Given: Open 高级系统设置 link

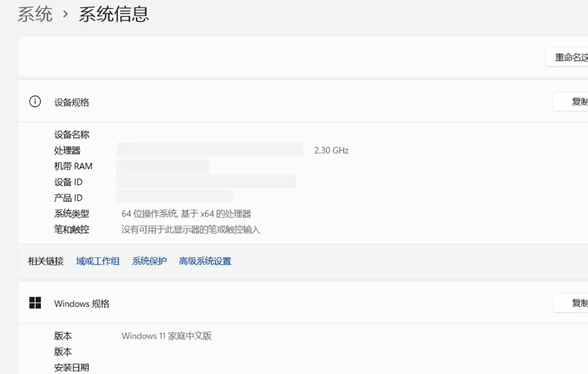Looking at the screenshot, I should [x=205, y=261].
